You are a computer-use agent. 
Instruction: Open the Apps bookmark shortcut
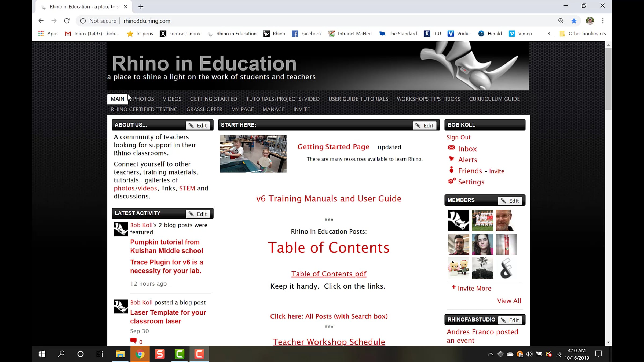(x=48, y=34)
